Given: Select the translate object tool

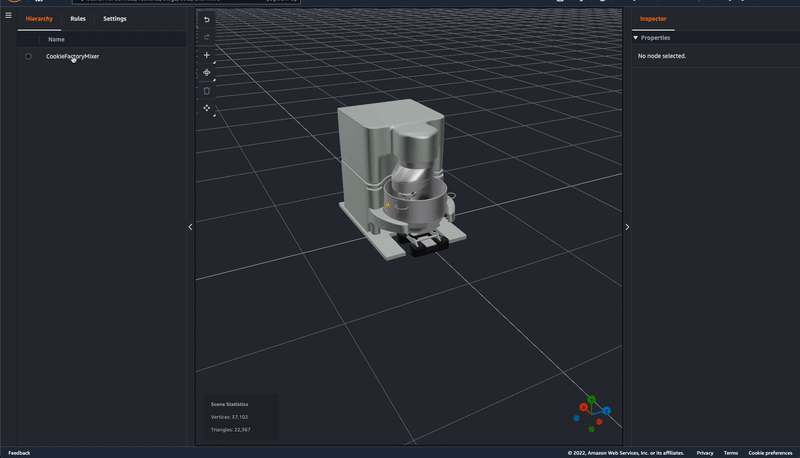Looking at the screenshot, I should coord(207,72).
